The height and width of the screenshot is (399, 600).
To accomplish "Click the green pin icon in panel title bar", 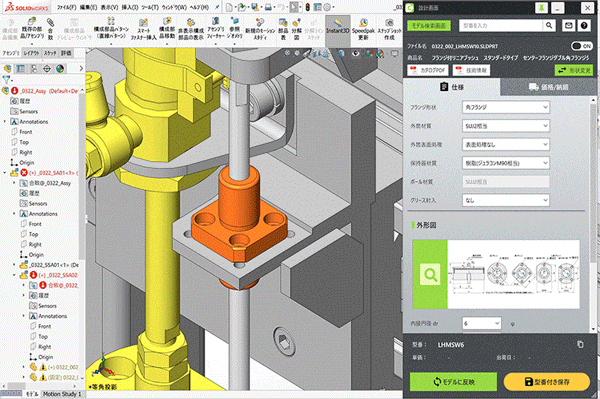I will coord(541,8).
